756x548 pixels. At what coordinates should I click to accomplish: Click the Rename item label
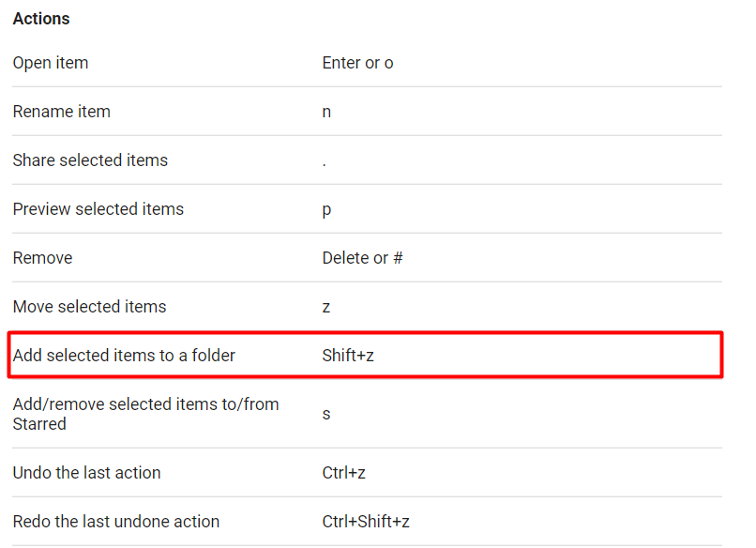coord(62,112)
